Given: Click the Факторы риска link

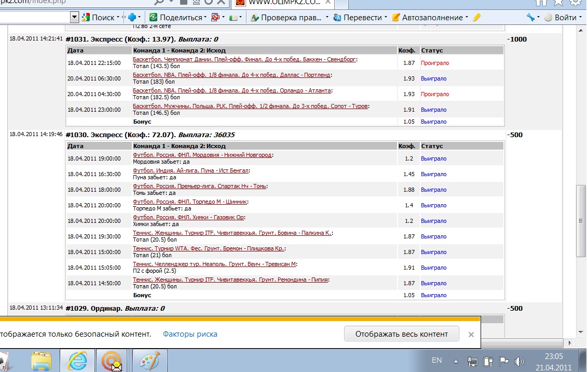Looking at the screenshot, I should click(x=190, y=334).
